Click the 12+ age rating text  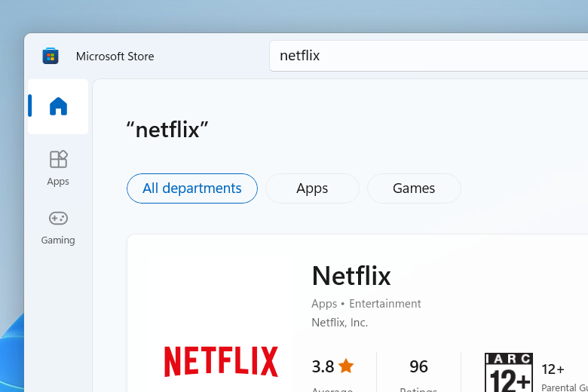click(x=553, y=369)
